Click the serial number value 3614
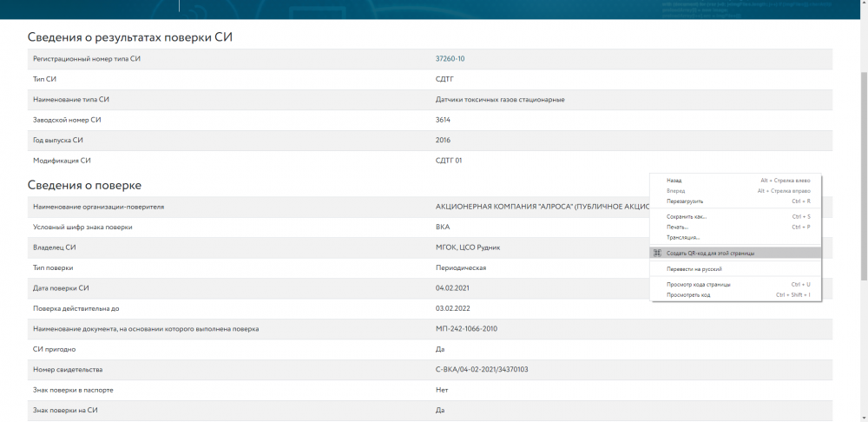 [x=443, y=120]
